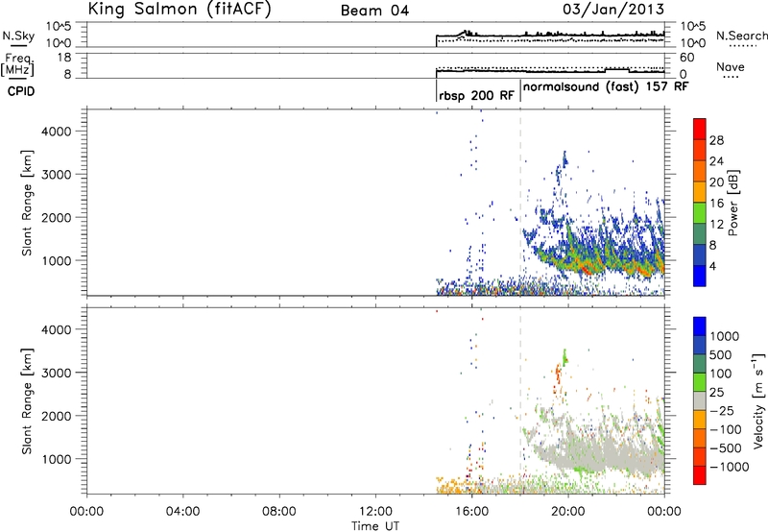Click the green 12 dB Power color band
Viewport: 768px width, 532px height.
pyautogui.click(x=700, y=213)
